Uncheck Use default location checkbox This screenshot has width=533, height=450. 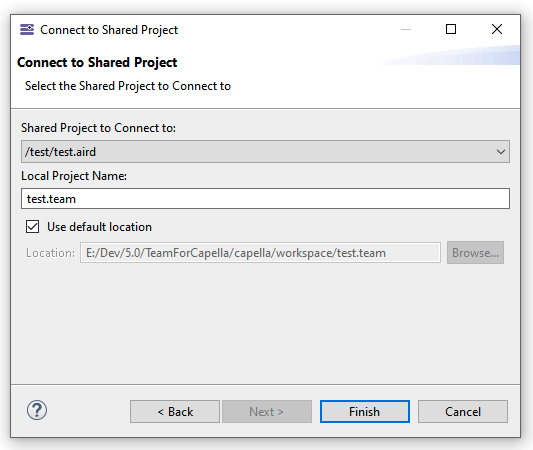coord(33,227)
